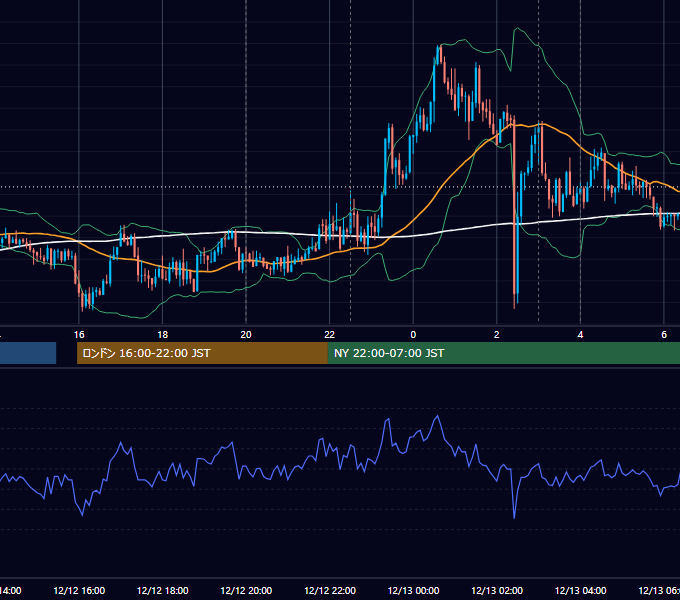Click the 12/13 02:00 date label
Image resolution: width=680 pixels, height=600 pixels.
(497, 590)
